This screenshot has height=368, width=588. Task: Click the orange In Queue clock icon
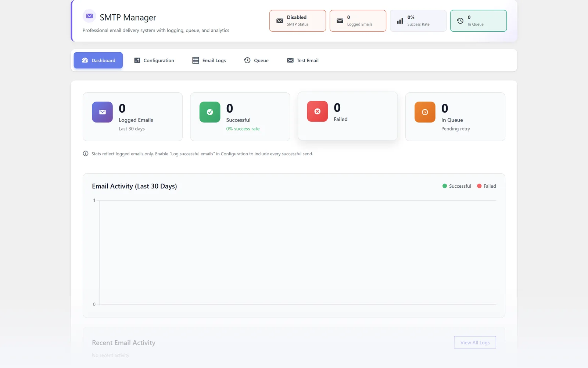(425, 112)
